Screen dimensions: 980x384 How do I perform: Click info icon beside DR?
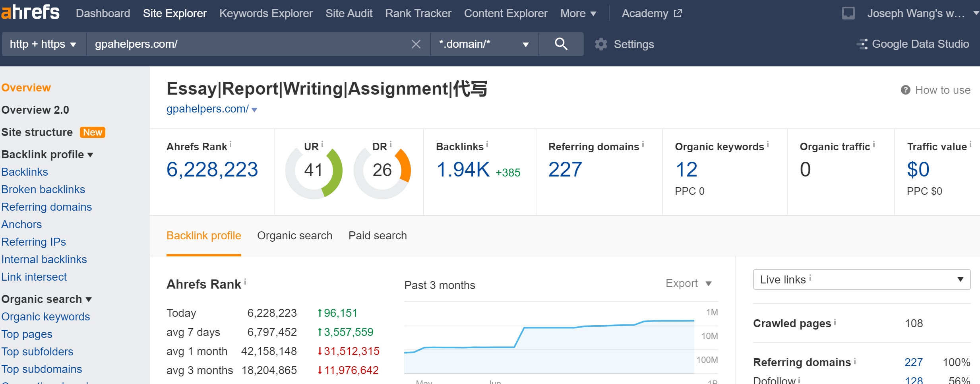391,144
